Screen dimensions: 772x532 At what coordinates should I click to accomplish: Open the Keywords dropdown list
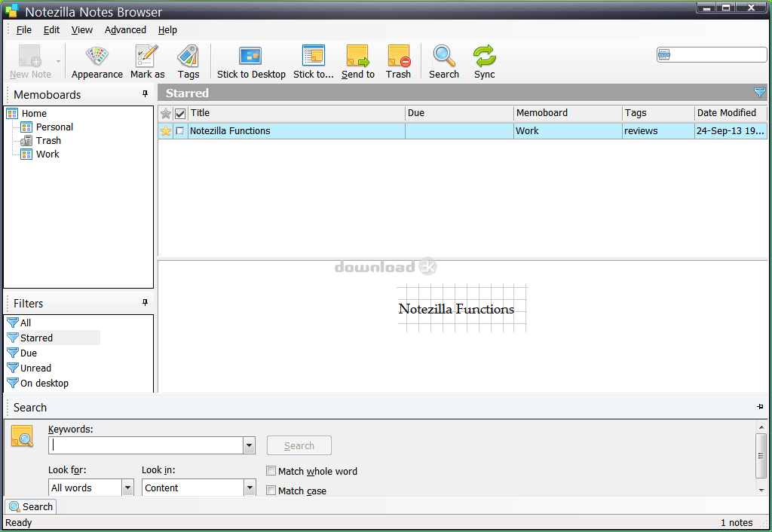pos(249,445)
